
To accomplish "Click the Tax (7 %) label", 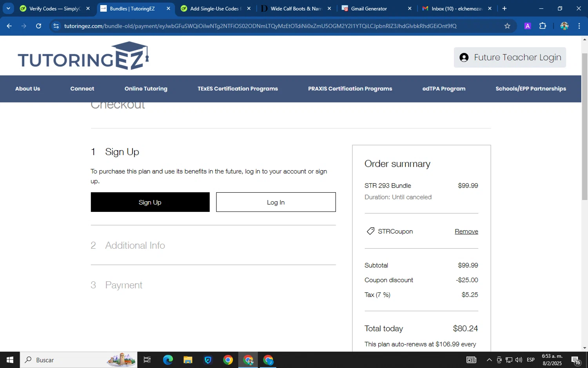I will [377, 295].
